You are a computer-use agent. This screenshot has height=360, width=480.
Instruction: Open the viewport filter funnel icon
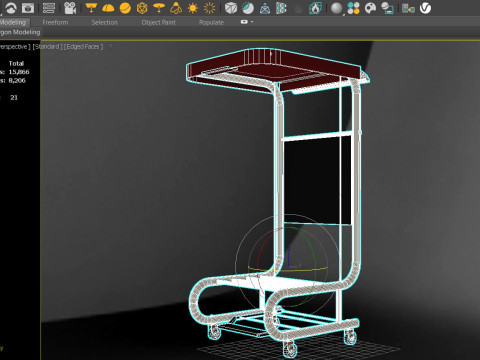tap(110, 46)
